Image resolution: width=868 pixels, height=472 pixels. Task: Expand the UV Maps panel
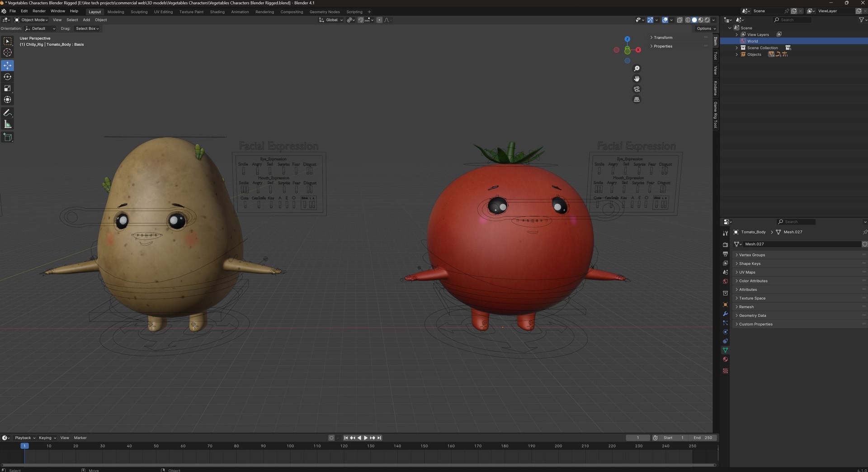(x=747, y=272)
